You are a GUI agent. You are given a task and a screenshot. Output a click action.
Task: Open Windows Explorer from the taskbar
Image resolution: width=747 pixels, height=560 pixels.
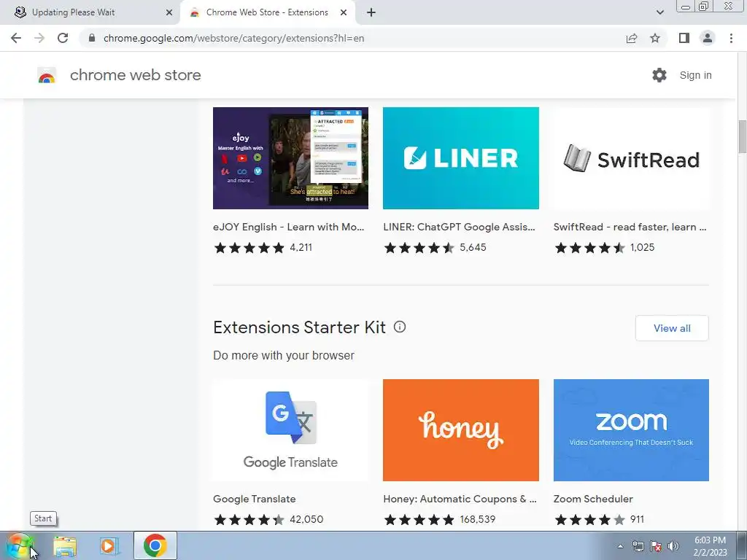click(x=65, y=545)
